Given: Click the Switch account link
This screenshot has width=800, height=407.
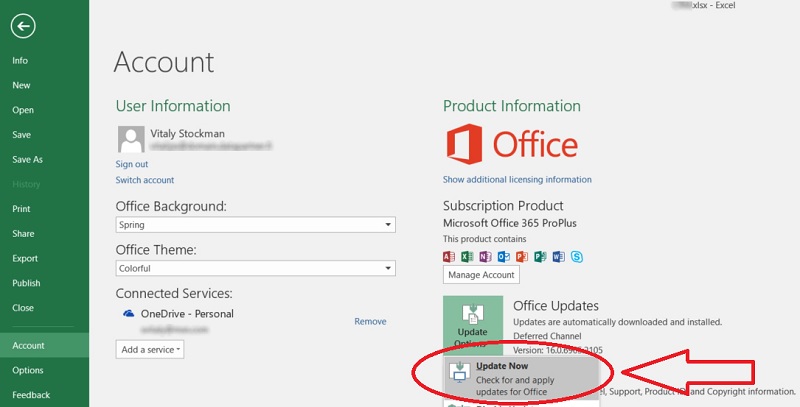Looking at the screenshot, I should tap(144, 180).
